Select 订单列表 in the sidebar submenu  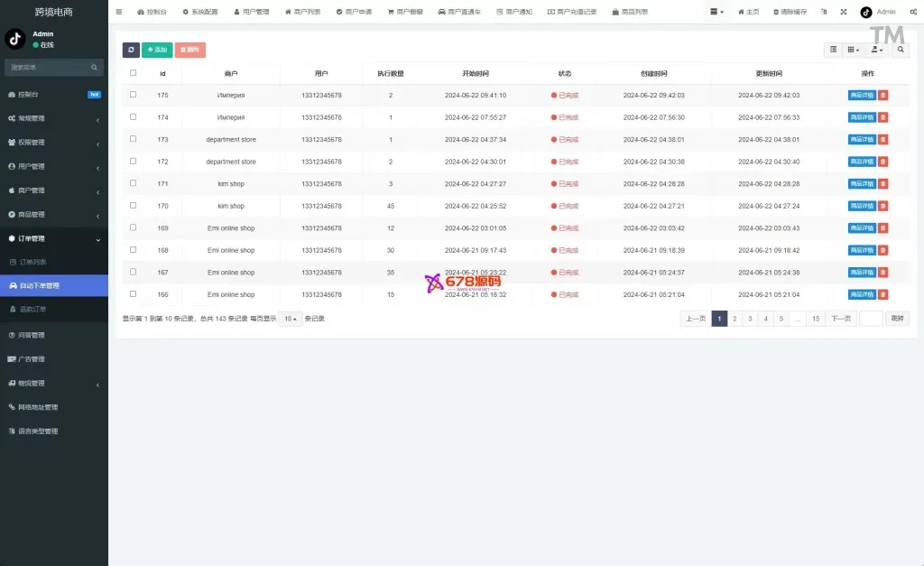point(33,262)
